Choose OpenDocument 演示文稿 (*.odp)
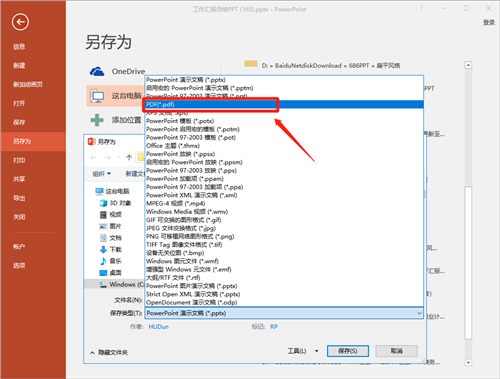The height and width of the screenshot is (379, 500). tap(284, 302)
